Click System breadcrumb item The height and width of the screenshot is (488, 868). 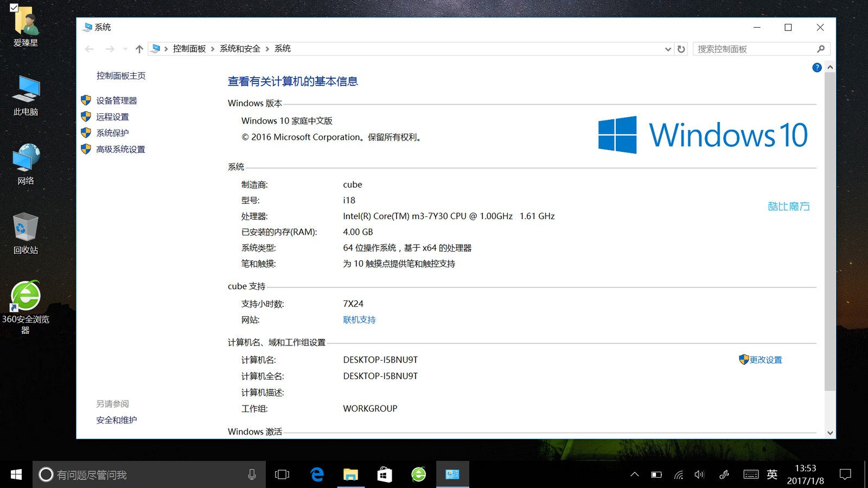[x=283, y=49]
